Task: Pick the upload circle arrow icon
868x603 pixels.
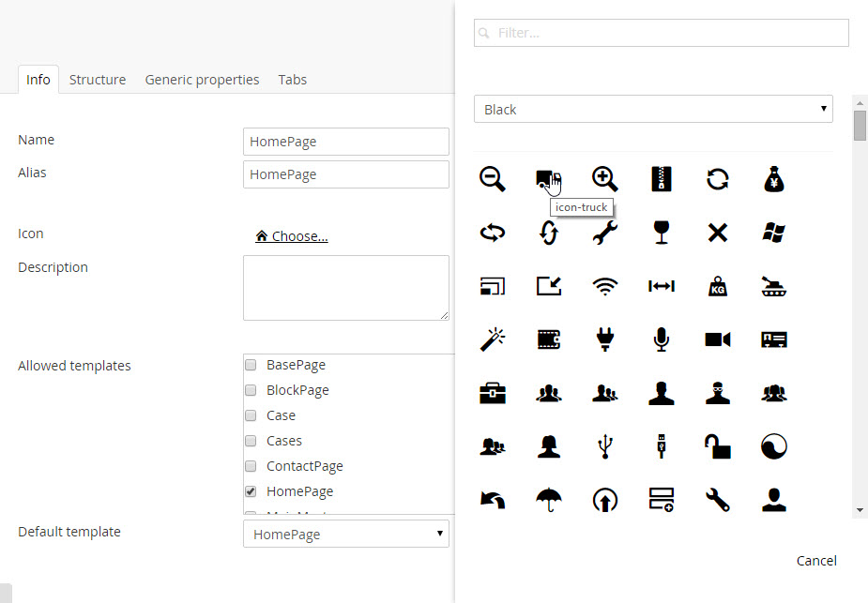Action: pyautogui.click(x=605, y=500)
